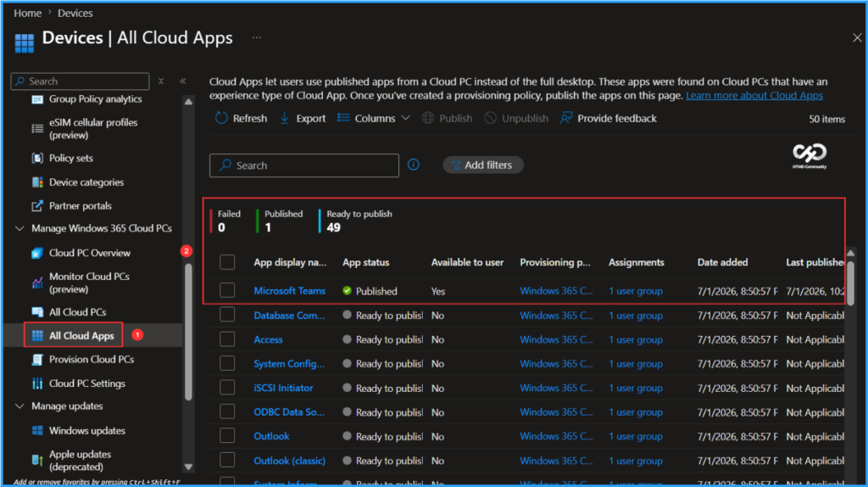Screen dimensions: 868x487
Task: Open Microsoft Teams 1 user group link
Action: click(x=636, y=290)
